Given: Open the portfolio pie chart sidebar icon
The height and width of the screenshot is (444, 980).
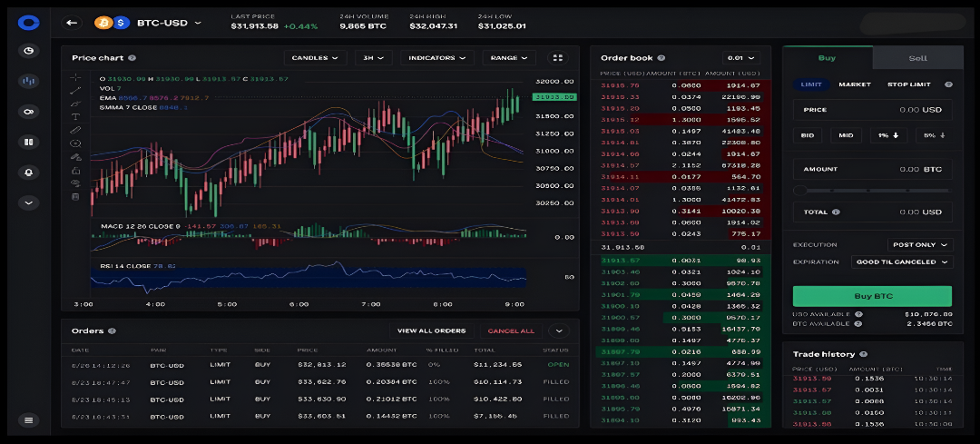Looking at the screenshot, I should pos(28,51).
